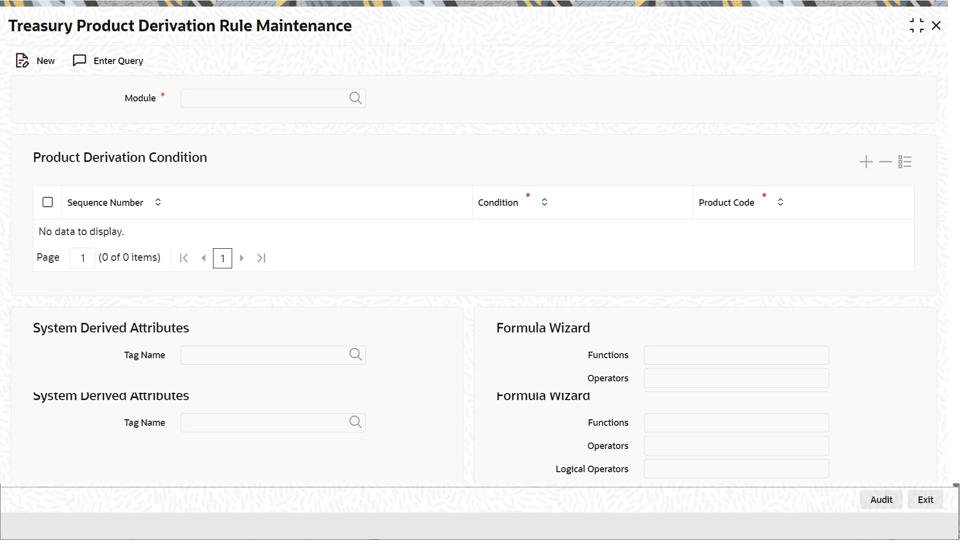Sort the table by Sequence Number

point(158,202)
